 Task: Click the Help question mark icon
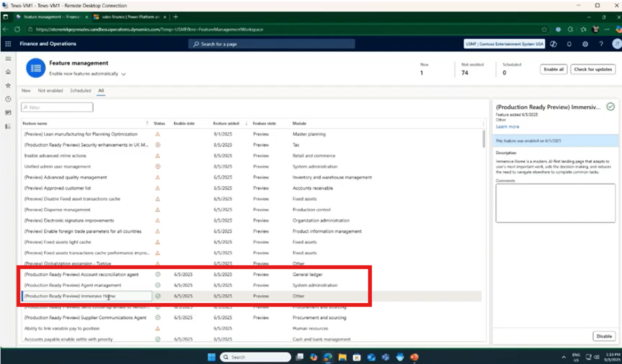point(601,44)
